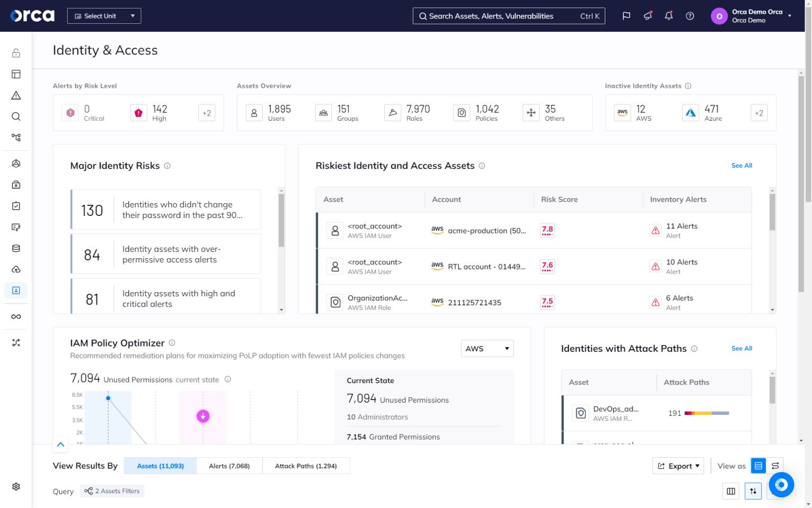The image size is (812, 508).
Task: Open the Select Unit dropdown
Action: (x=104, y=16)
